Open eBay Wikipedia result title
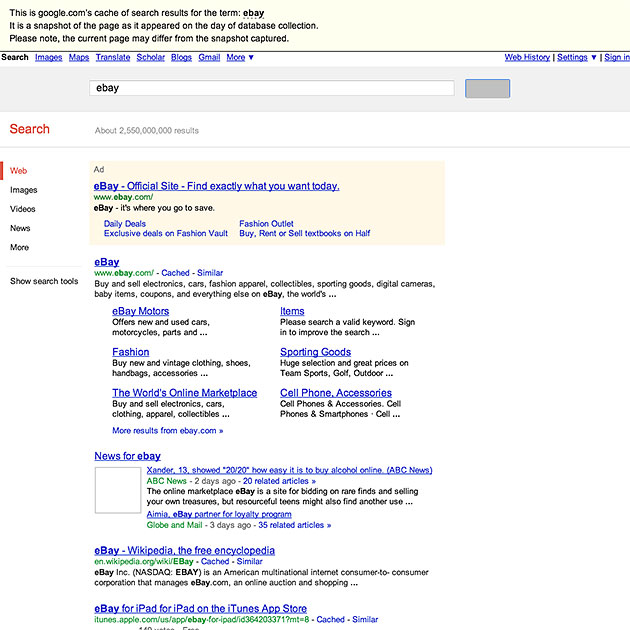Viewport: 630px width, 630px height. point(184,550)
